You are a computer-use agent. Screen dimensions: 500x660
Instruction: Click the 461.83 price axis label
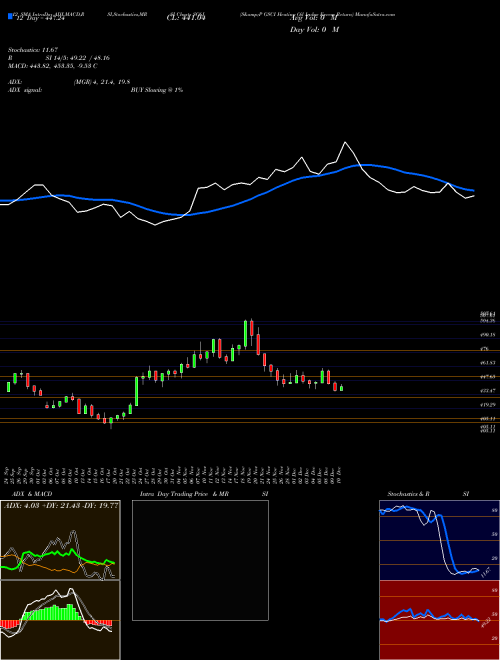pos(488,362)
